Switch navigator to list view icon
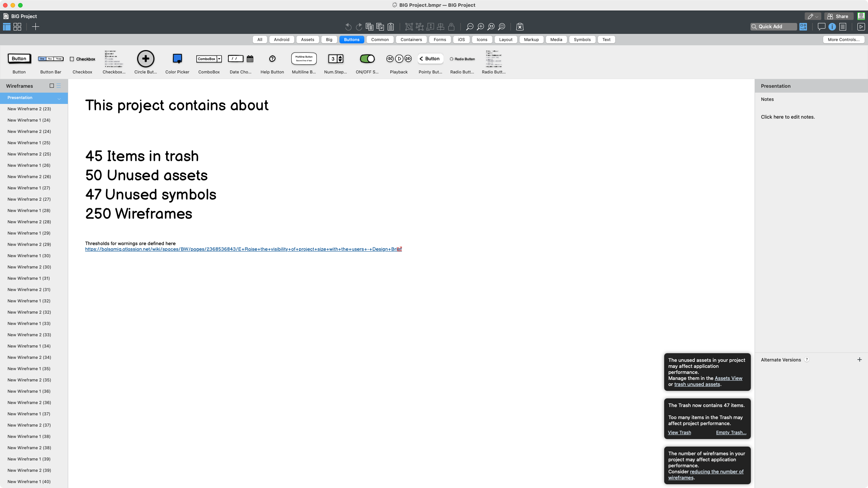 pyautogui.click(x=59, y=86)
